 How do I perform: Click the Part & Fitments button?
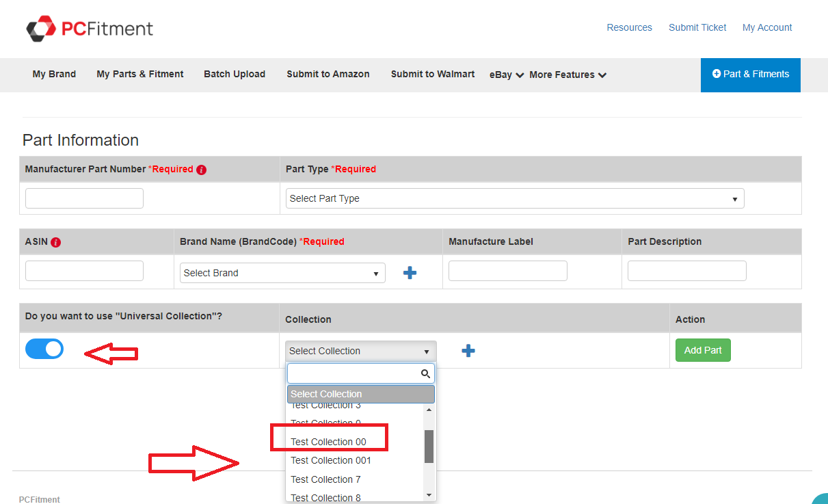tap(751, 75)
